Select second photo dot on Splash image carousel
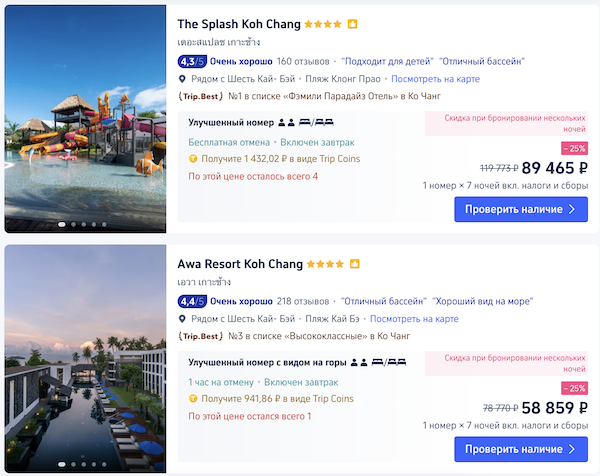This screenshot has width=600, height=476. coord(73,225)
